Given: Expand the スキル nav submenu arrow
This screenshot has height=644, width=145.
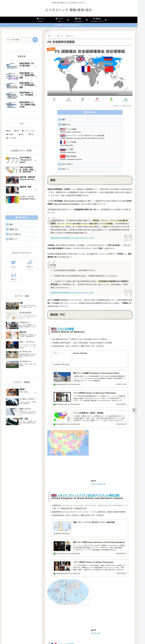Looking at the screenshot, I should point(68,20).
